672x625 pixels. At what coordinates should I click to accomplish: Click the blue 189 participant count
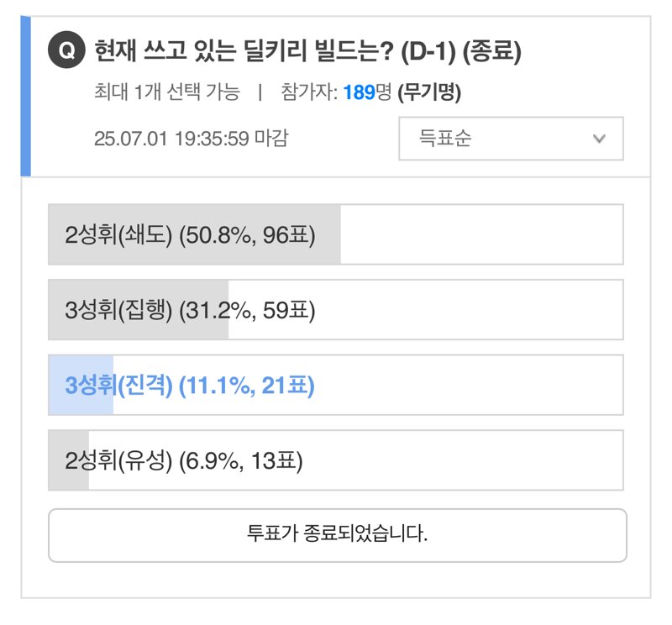click(x=360, y=92)
